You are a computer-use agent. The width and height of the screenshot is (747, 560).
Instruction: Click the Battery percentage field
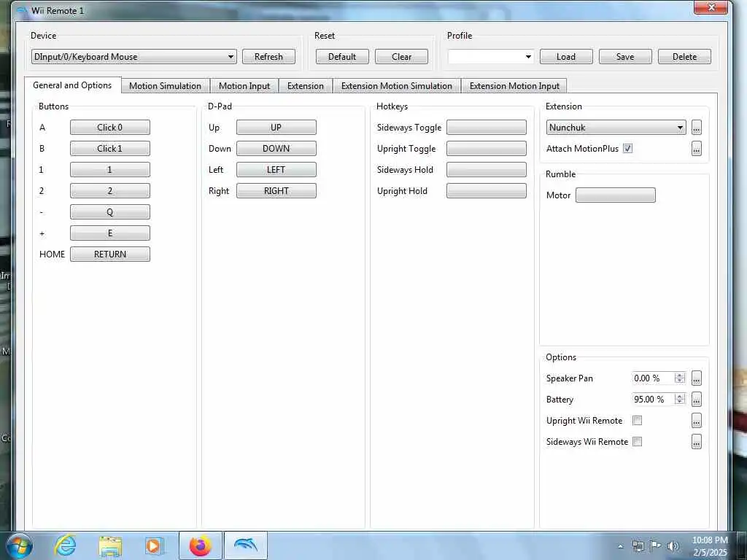click(x=653, y=399)
